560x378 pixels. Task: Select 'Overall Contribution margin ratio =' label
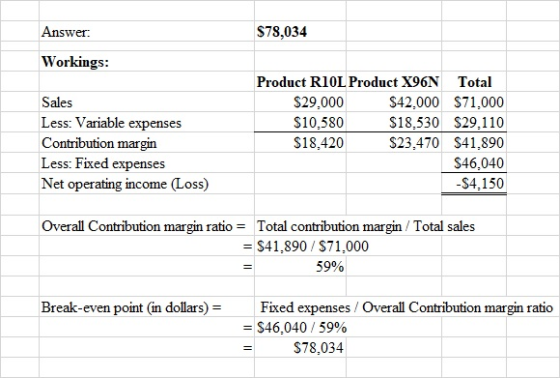click(144, 227)
